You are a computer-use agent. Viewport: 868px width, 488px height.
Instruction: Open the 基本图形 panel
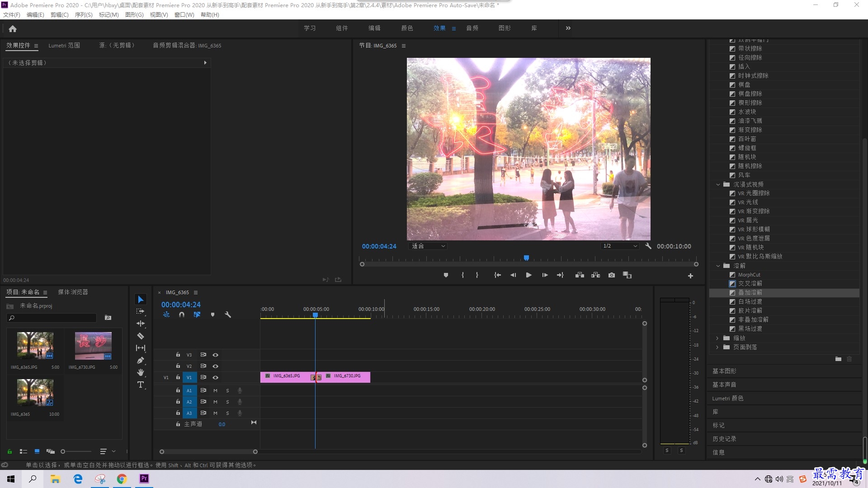click(724, 371)
